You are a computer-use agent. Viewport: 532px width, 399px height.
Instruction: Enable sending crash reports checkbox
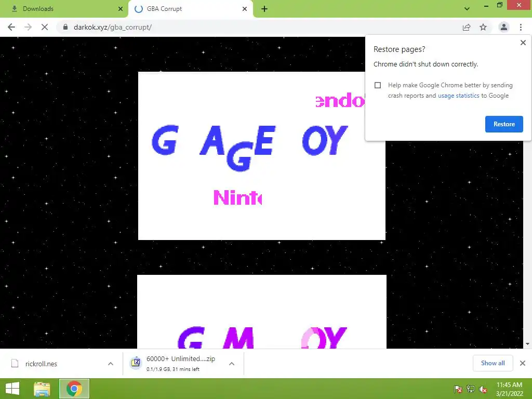pos(378,85)
